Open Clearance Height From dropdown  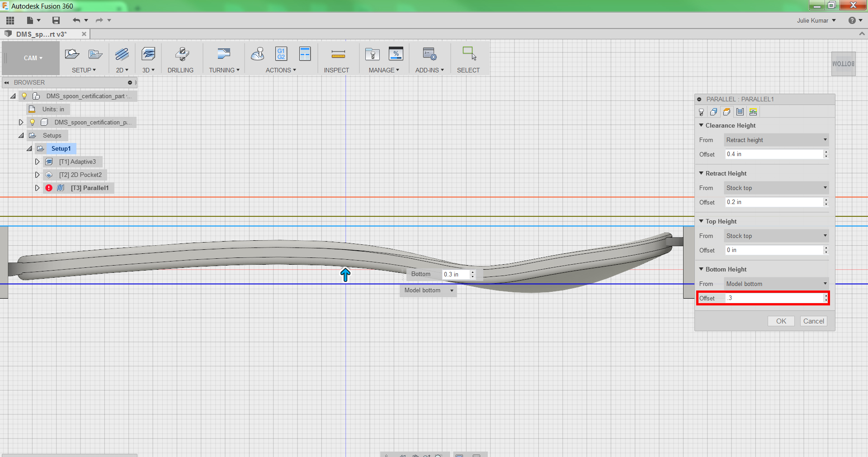776,140
